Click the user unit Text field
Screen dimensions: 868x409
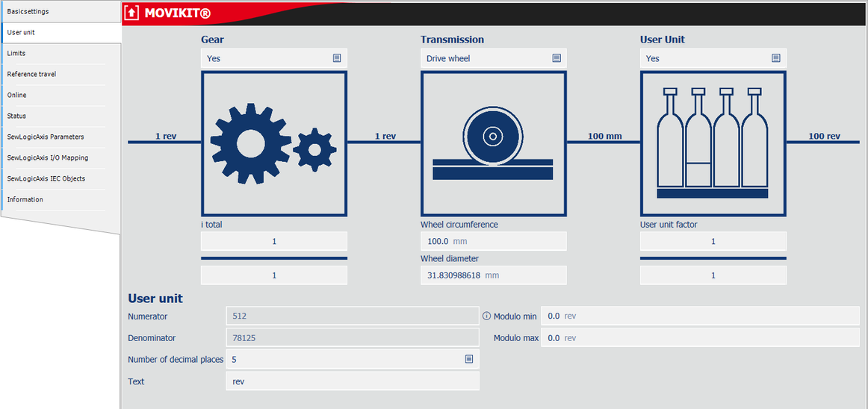(x=353, y=381)
